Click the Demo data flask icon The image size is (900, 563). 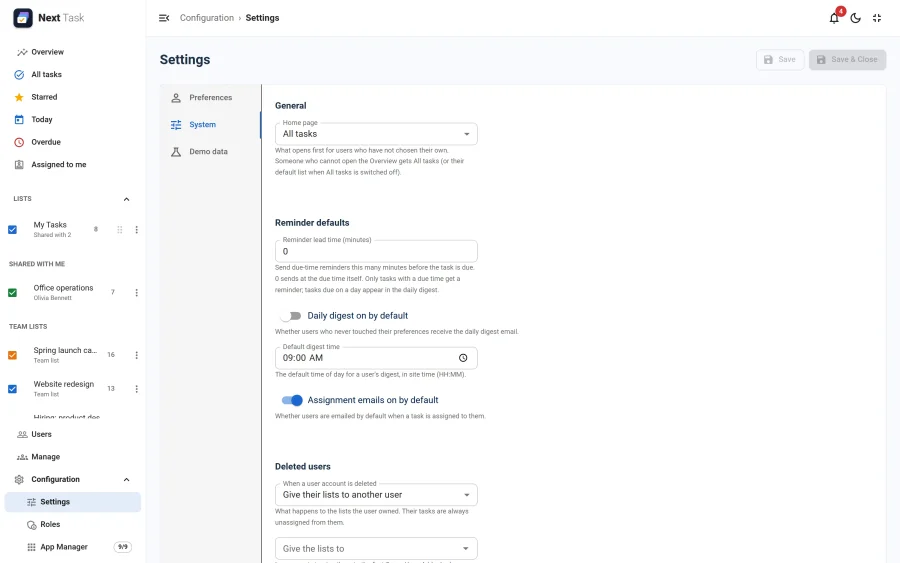click(176, 152)
